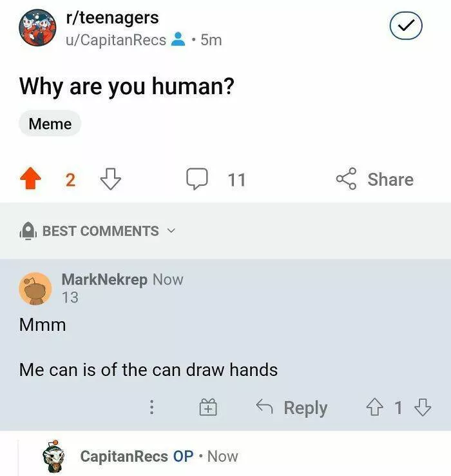Upvote MarkNekrep's comment
Viewport: 451px width, 476px height.
[x=374, y=408]
